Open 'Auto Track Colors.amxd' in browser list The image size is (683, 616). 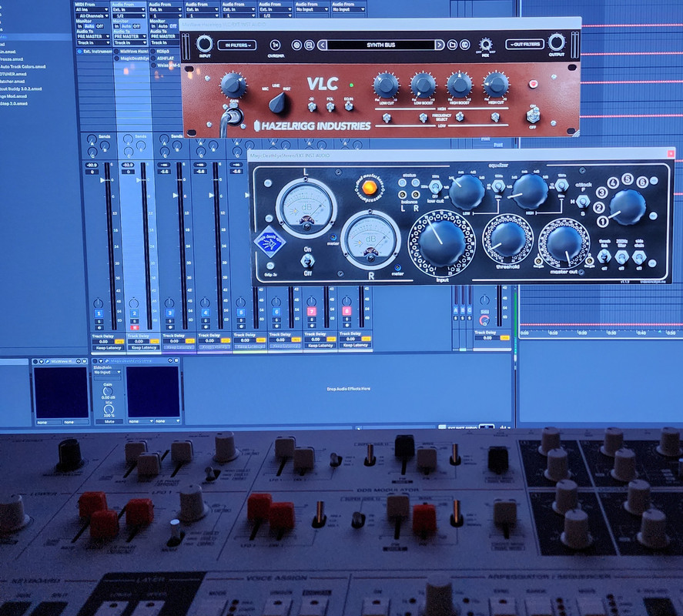22,67
